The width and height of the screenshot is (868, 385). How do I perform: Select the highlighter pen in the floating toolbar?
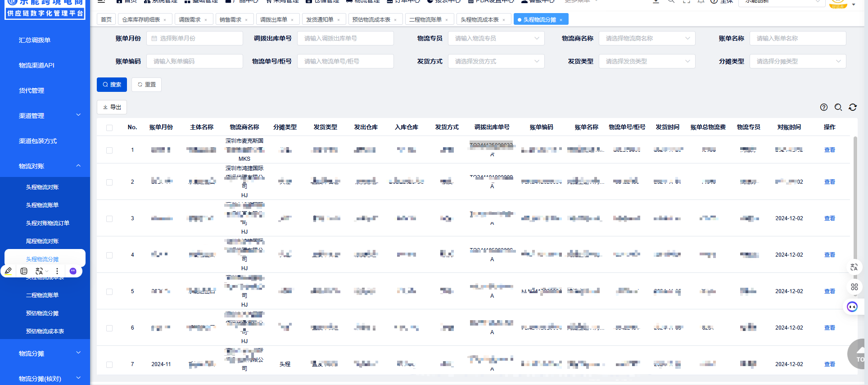[x=9, y=271]
